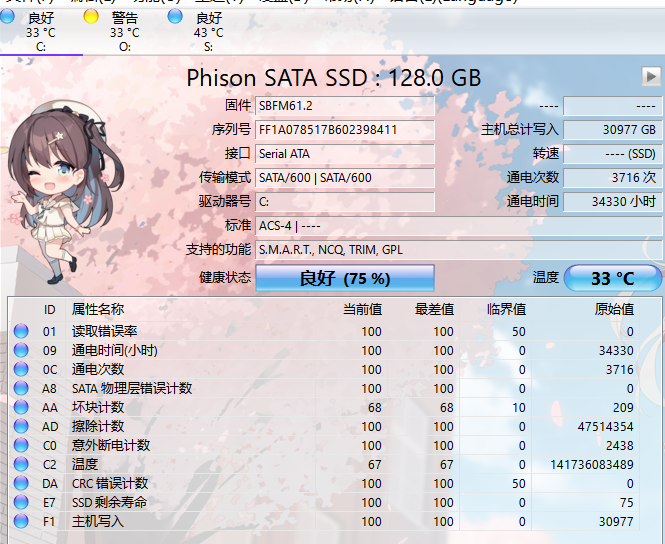This screenshot has width=665, height=544.
Task: Click the 原始值 column header
Action: [614, 310]
